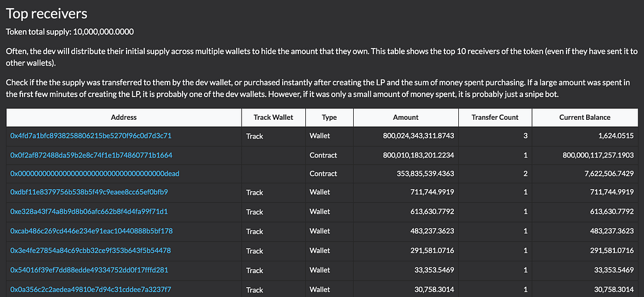Image resolution: width=644 pixels, height=297 pixels.
Task: Click the Current Balance column header
Action: pyautogui.click(x=585, y=118)
